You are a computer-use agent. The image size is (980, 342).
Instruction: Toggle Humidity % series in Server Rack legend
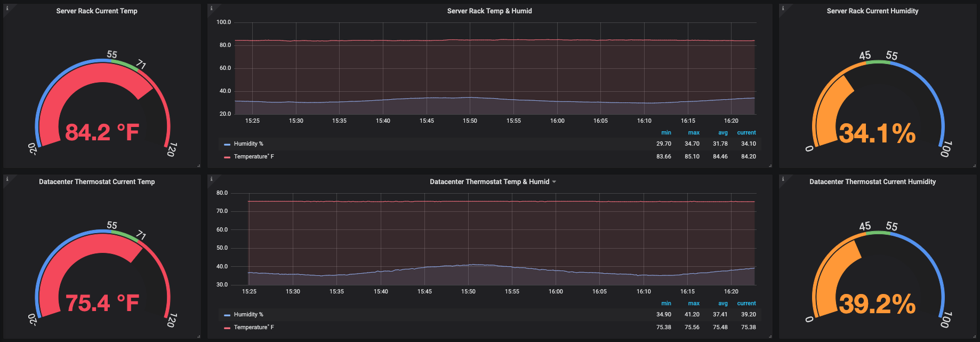click(x=248, y=144)
